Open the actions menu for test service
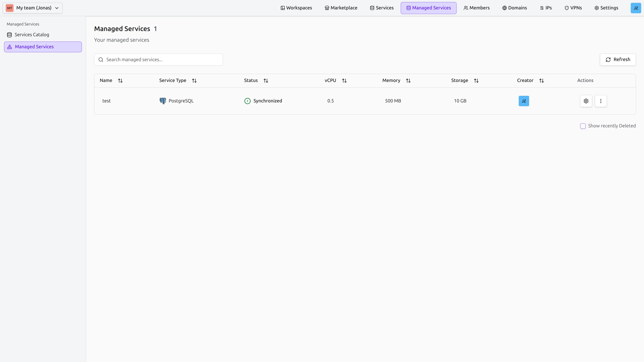The height and width of the screenshot is (362, 644). pyautogui.click(x=601, y=101)
